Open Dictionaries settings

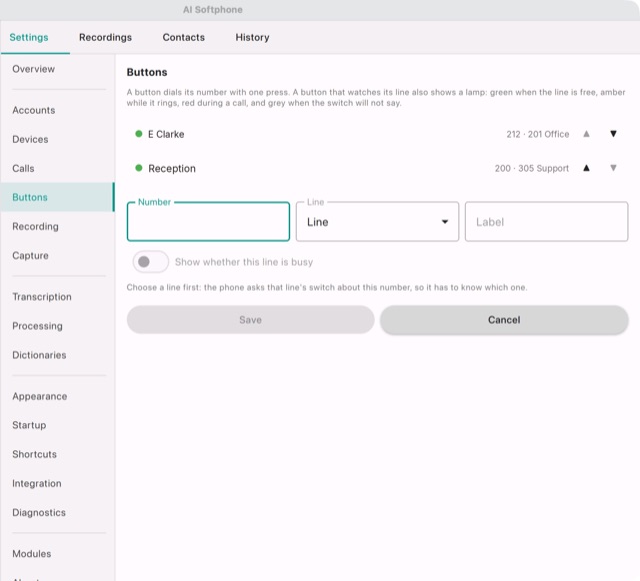[x=58, y=355]
